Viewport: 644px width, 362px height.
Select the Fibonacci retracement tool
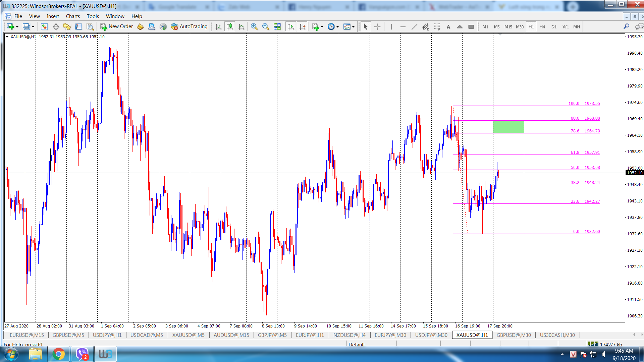(x=437, y=26)
